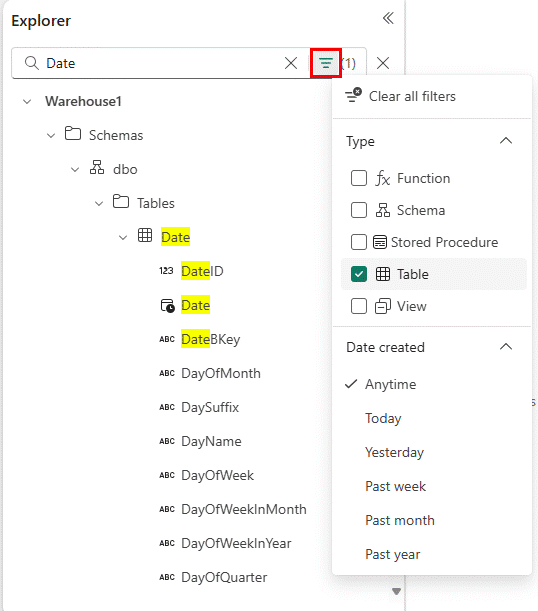Click the ABC type icon beside DayOfQuarter
The width and height of the screenshot is (538, 611).
[167, 577]
